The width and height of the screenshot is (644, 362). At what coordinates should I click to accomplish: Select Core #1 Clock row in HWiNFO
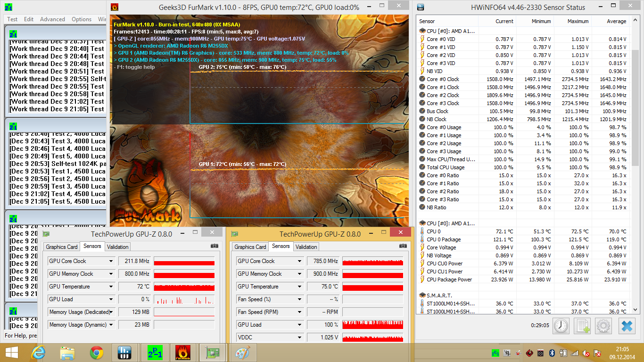pos(524,87)
